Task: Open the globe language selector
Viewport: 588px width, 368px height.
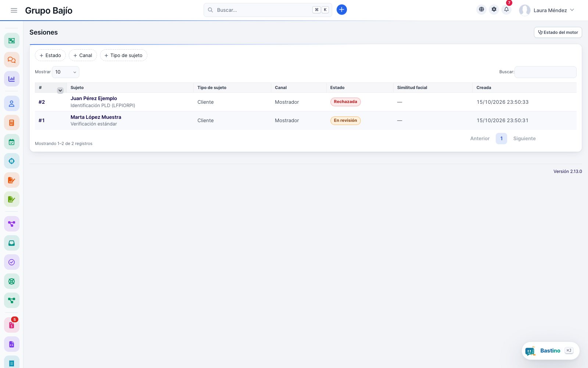Action: tap(481, 10)
